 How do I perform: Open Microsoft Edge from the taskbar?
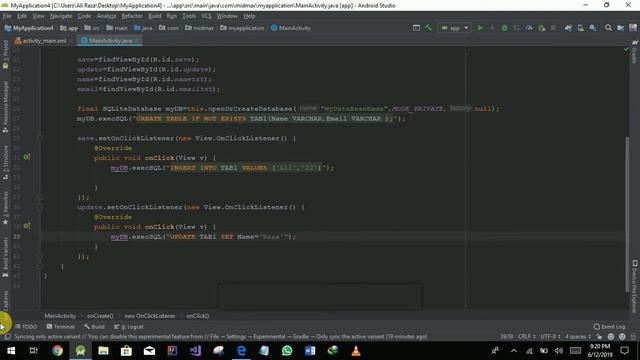coord(241,351)
